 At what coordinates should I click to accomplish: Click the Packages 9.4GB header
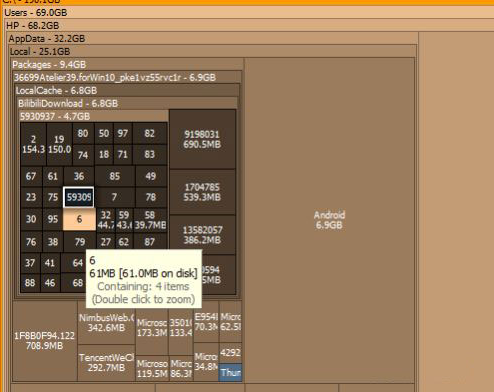tap(49, 64)
